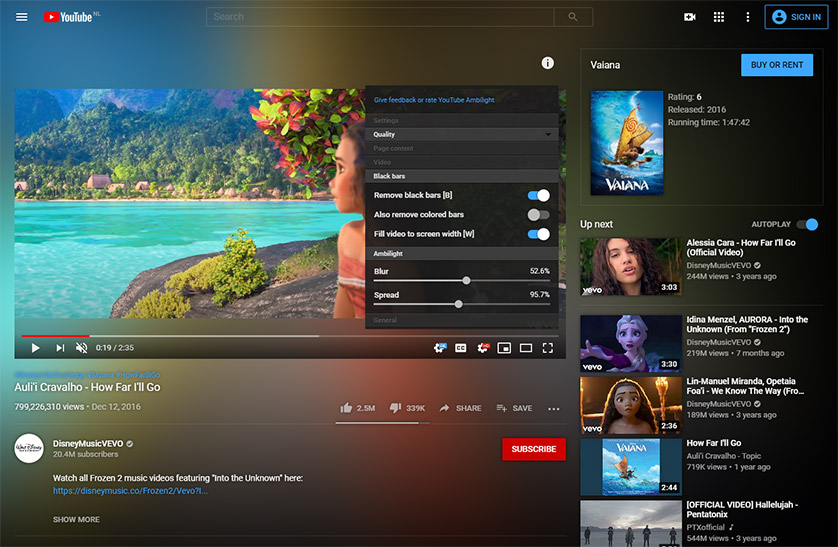Open the DisneyMusicVEVO channel avatar

(29, 448)
